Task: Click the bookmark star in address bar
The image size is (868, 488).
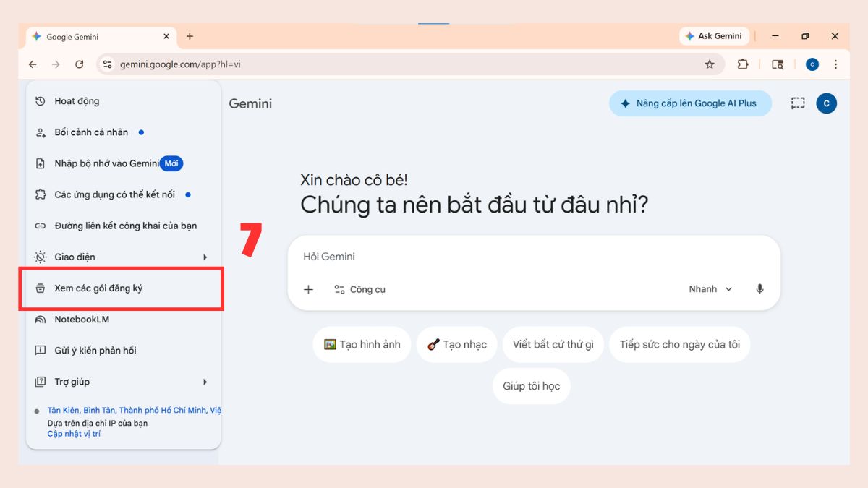Action: (x=710, y=64)
